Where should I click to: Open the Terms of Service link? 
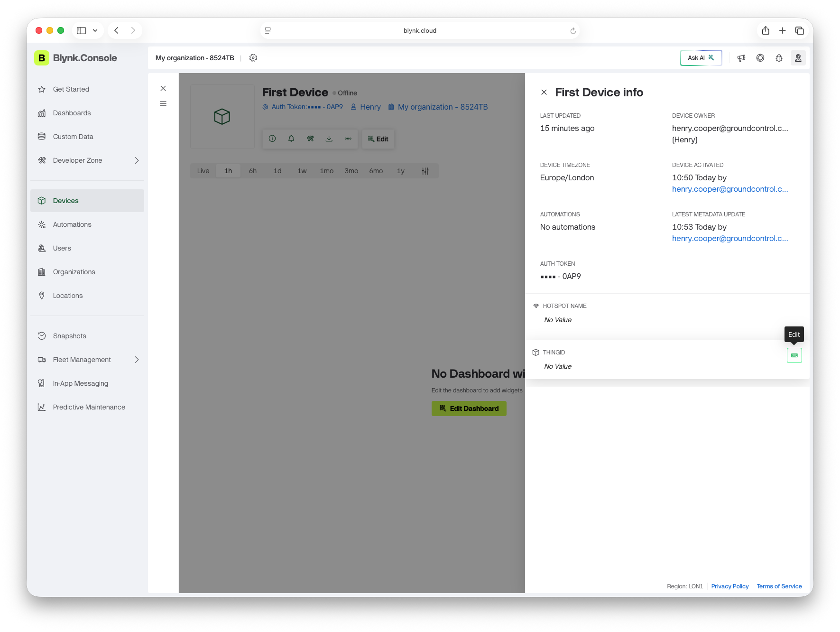point(779,586)
